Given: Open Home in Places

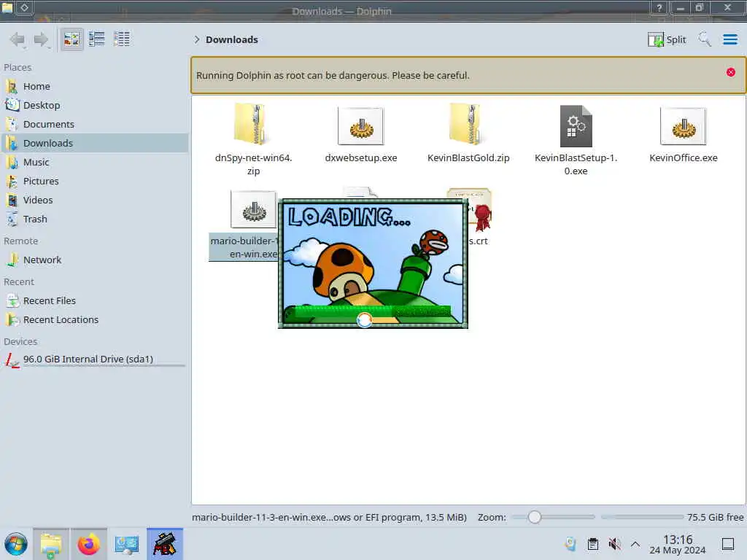Looking at the screenshot, I should pos(94,86).
